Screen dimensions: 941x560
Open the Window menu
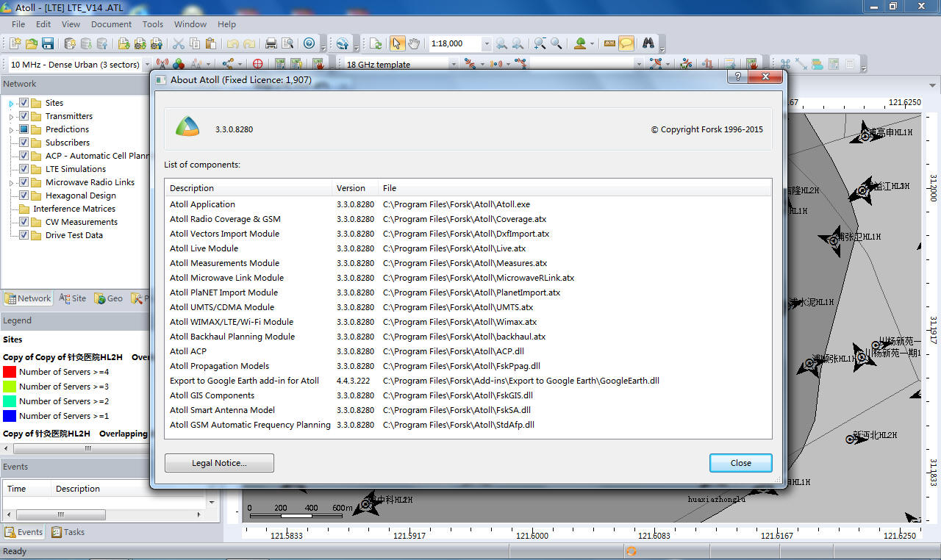click(190, 24)
